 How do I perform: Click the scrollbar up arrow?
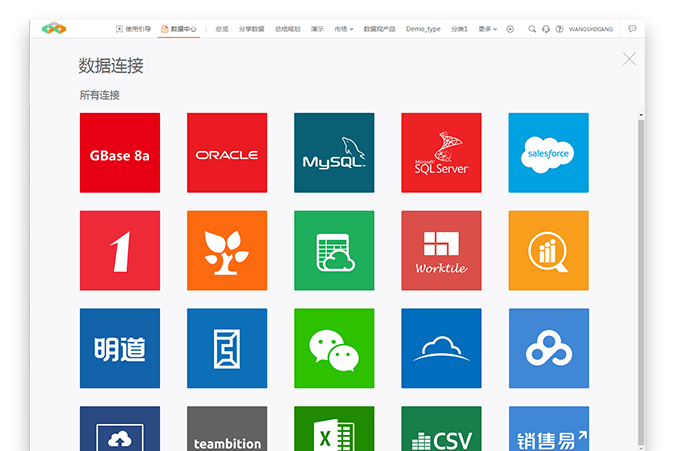tap(641, 115)
